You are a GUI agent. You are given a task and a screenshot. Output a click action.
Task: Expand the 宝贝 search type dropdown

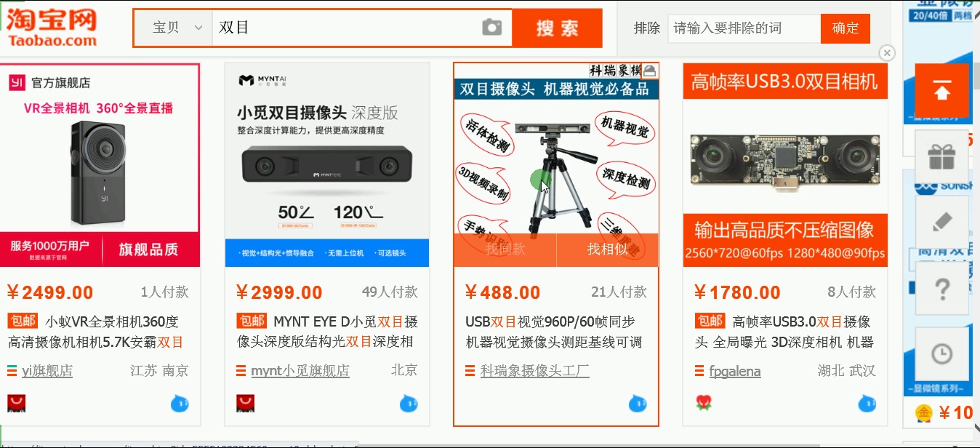click(174, 28)
